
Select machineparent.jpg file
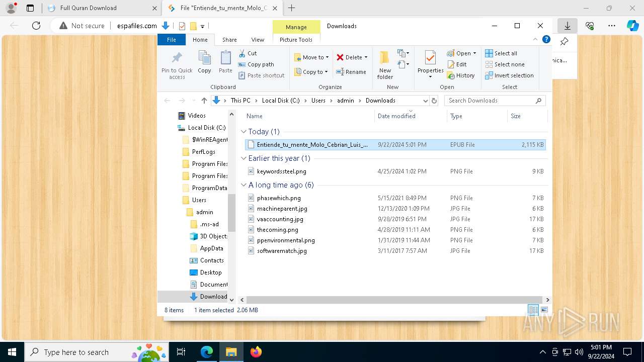tap(395, 209)
